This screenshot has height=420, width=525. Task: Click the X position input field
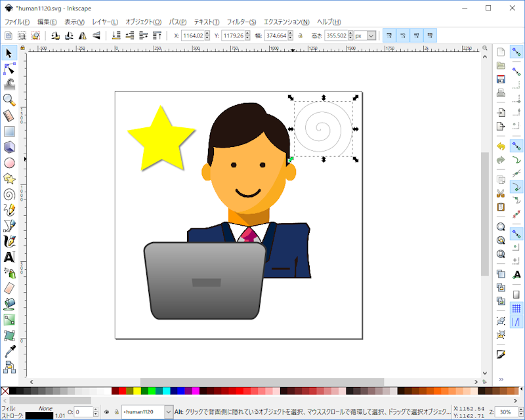click(193, 35)
